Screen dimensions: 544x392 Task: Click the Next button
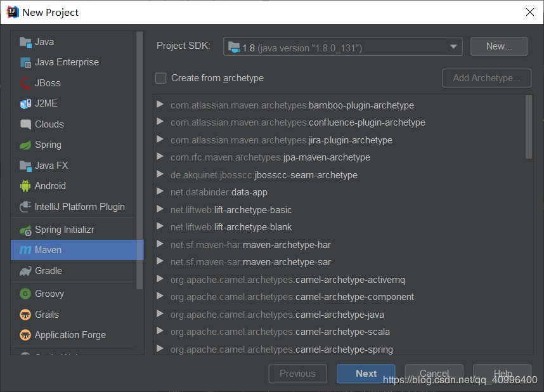pos(366,374)
